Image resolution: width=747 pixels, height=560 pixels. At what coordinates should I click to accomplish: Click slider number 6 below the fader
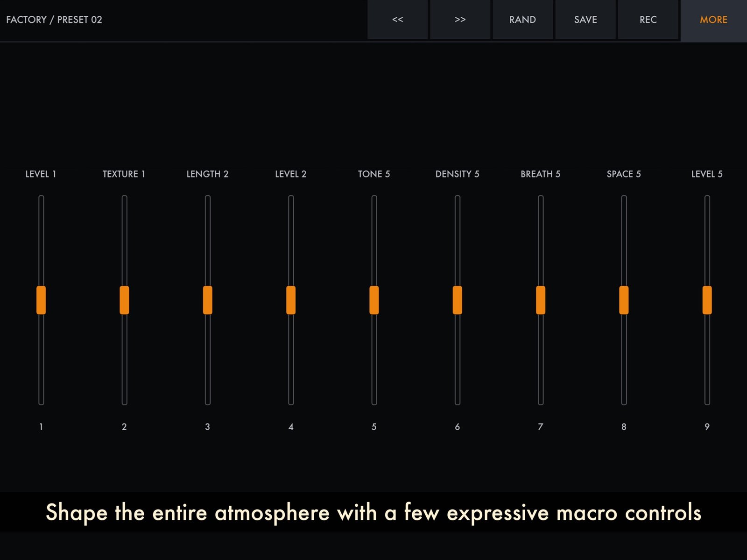coord(457,426)
